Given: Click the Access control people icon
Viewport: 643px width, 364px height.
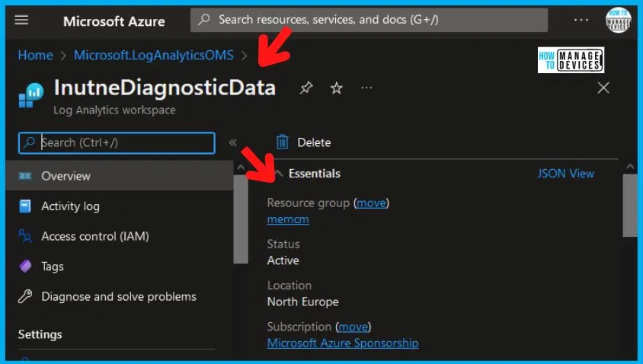Looking at the screenshot, I should (x=25, y=236).
